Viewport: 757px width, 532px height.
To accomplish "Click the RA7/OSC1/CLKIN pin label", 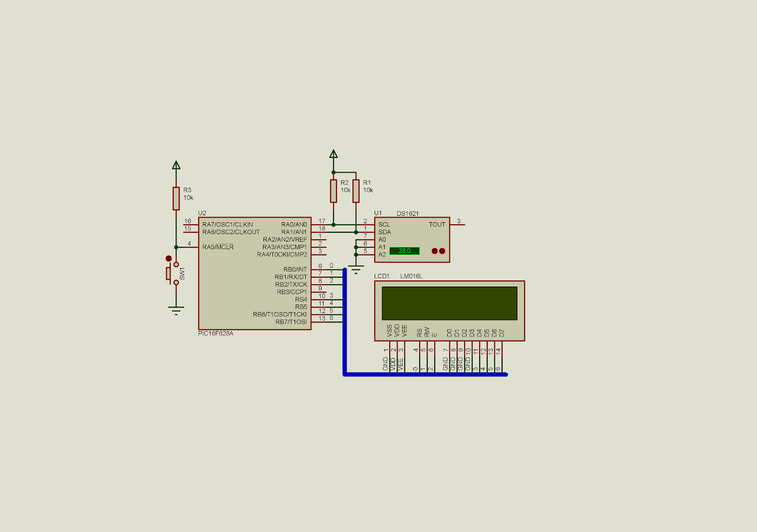I will tap(228, 225).
